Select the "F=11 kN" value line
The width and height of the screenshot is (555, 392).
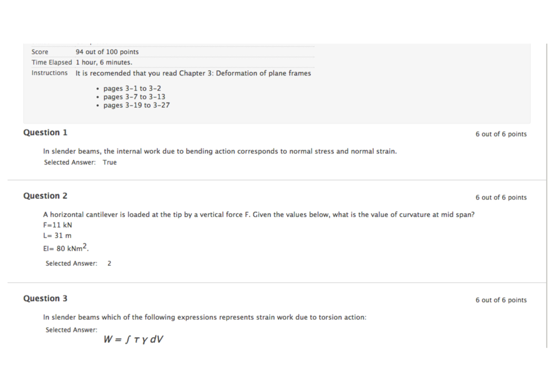tap(57, 225)
